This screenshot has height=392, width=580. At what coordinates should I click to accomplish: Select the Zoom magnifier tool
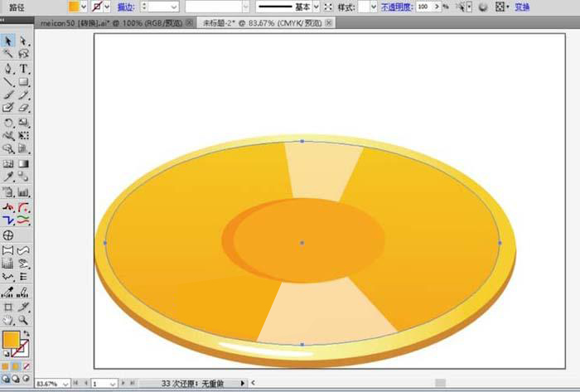[24, 320]
